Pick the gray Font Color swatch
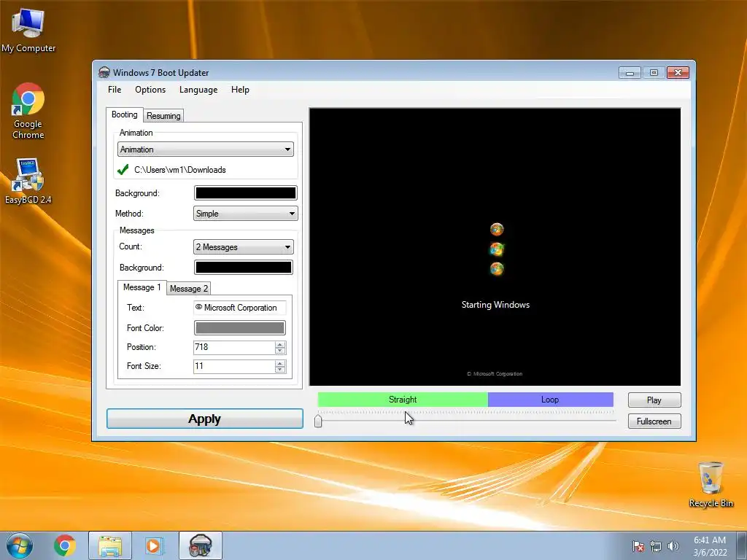This screenshot has width=747, height=560. (239, 327)
